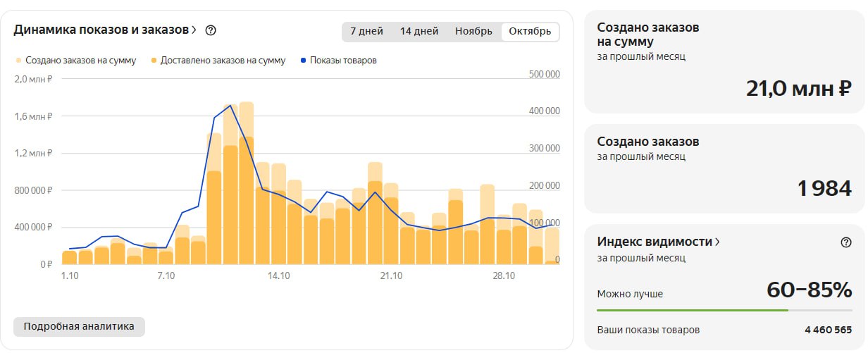
Task: Toggle 'Доставлено заказов на сумму' legend series
Action: click(x=218, y=61)
